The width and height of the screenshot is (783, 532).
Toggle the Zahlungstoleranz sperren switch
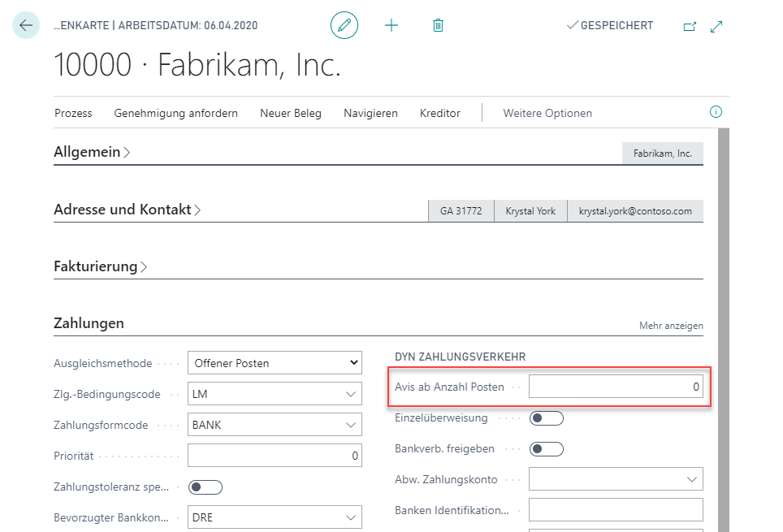point(205,487)
